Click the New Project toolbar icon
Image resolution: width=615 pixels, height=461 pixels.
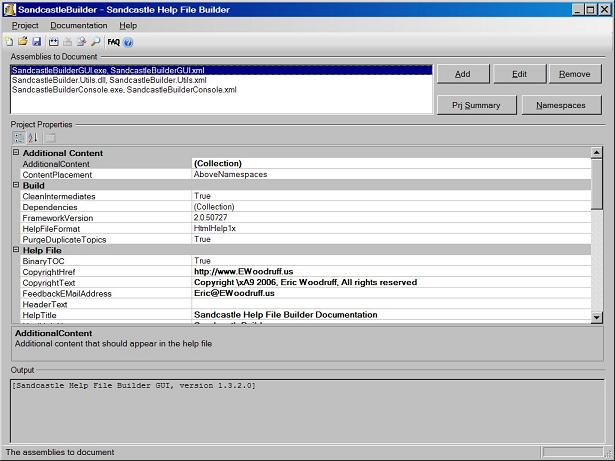click(x=9, y=42)
